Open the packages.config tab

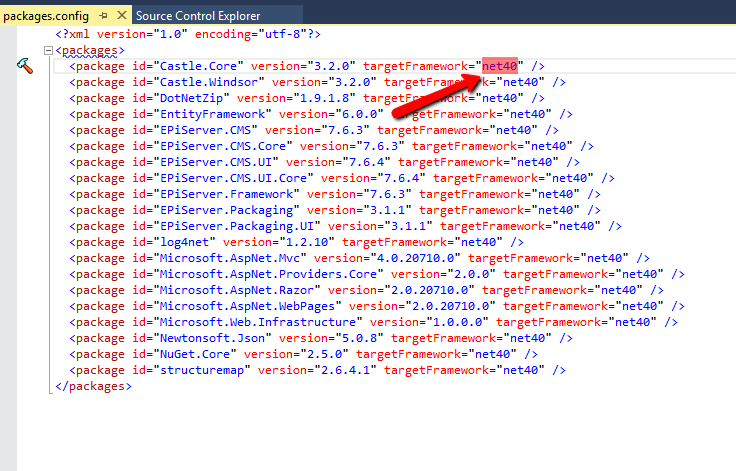click(46, 16)
